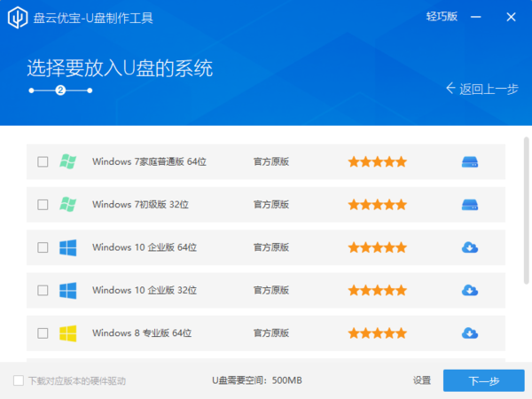Click the 下一步 button
The height and width of the screenshot is (399, 532).
[484, 380]
